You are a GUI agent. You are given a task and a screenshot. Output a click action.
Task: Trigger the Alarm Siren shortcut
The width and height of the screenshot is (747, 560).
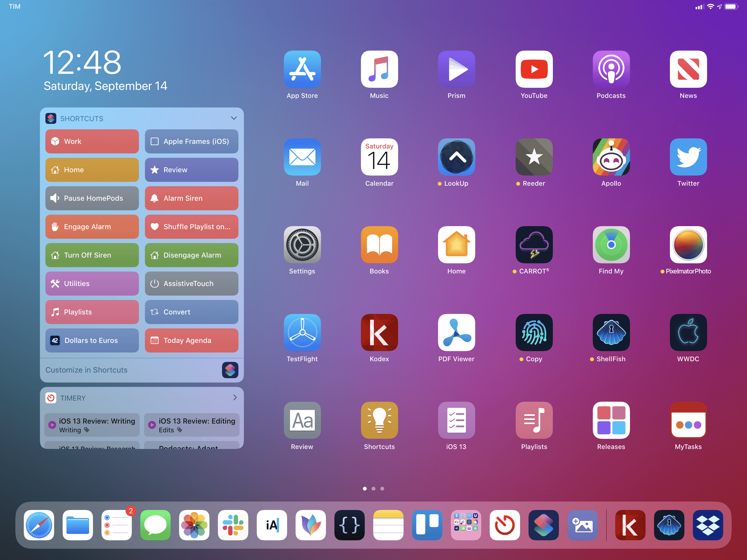tap(191, 198)
